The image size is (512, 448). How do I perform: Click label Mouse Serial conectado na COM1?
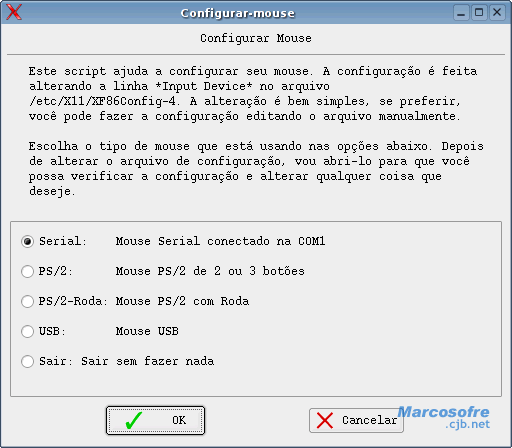pyautogui.click(x=220, y=241)
